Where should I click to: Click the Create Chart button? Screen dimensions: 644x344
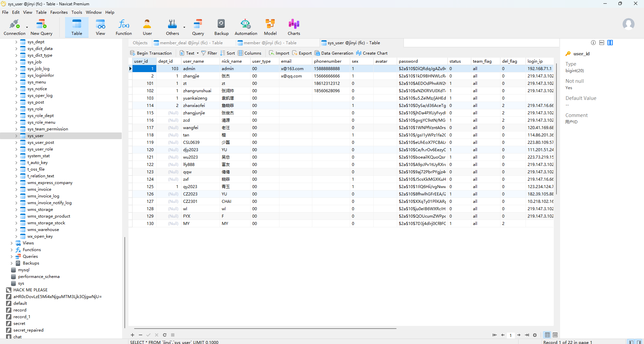coord(372,53)
